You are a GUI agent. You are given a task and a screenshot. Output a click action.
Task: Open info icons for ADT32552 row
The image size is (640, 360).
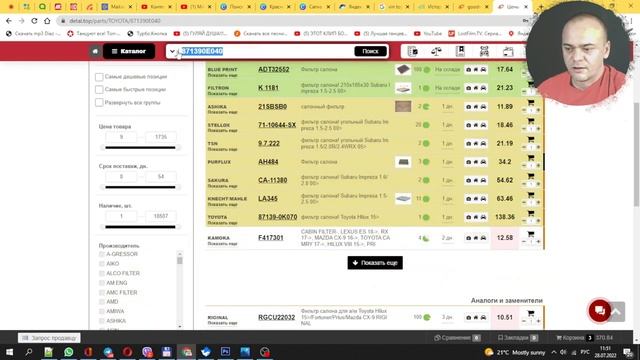click(476, 70)
